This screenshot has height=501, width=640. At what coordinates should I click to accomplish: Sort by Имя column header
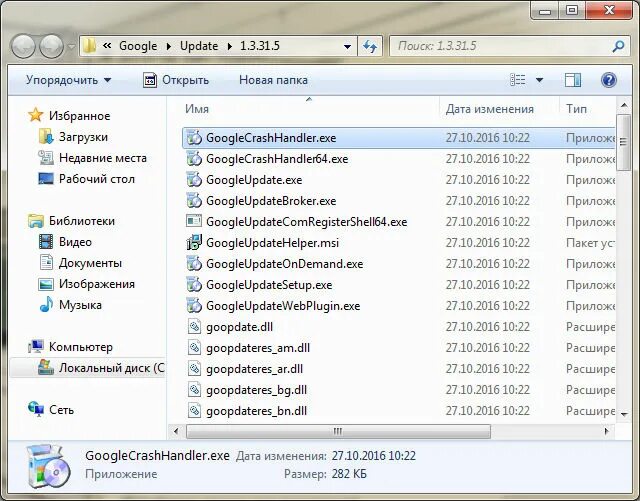click(197, 109)
